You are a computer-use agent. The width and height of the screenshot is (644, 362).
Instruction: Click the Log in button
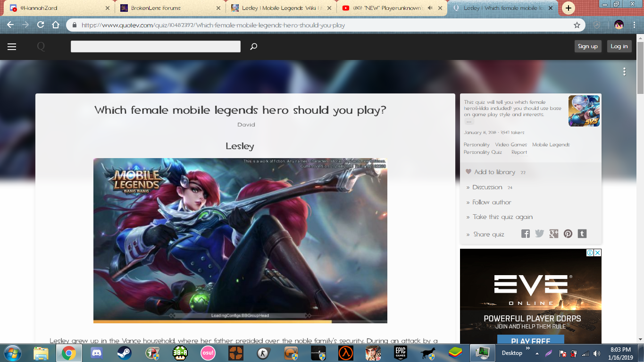[619, 46]
